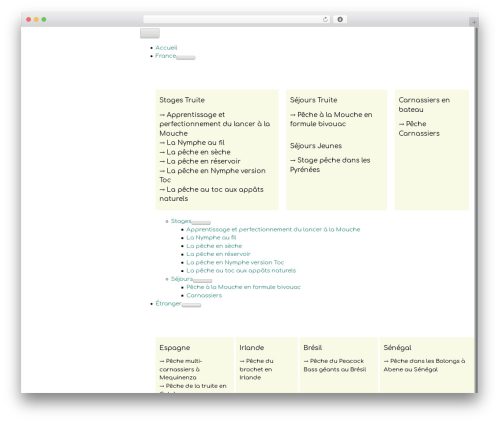The image size is (500, 423).
Task: Click La Nymphe au fil in Stages Truite card
Action: (192, 143)
